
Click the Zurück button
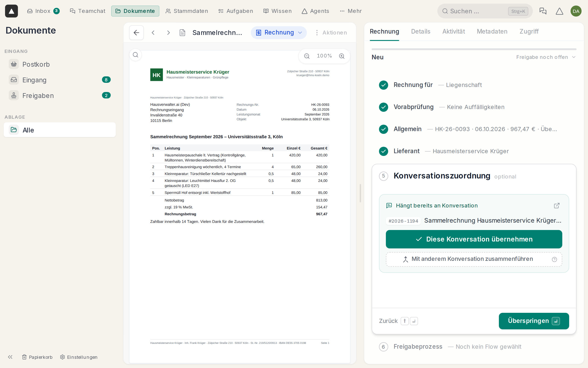point(399,321)
